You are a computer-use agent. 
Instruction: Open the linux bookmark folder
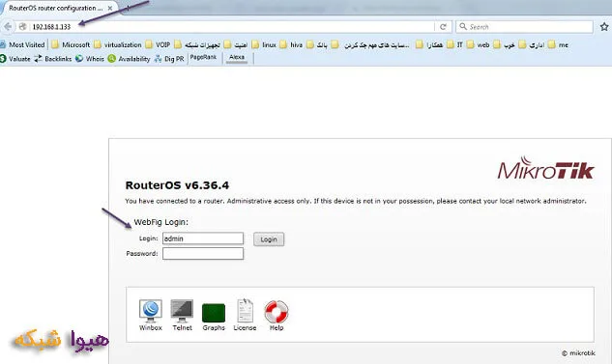[264, 44]
